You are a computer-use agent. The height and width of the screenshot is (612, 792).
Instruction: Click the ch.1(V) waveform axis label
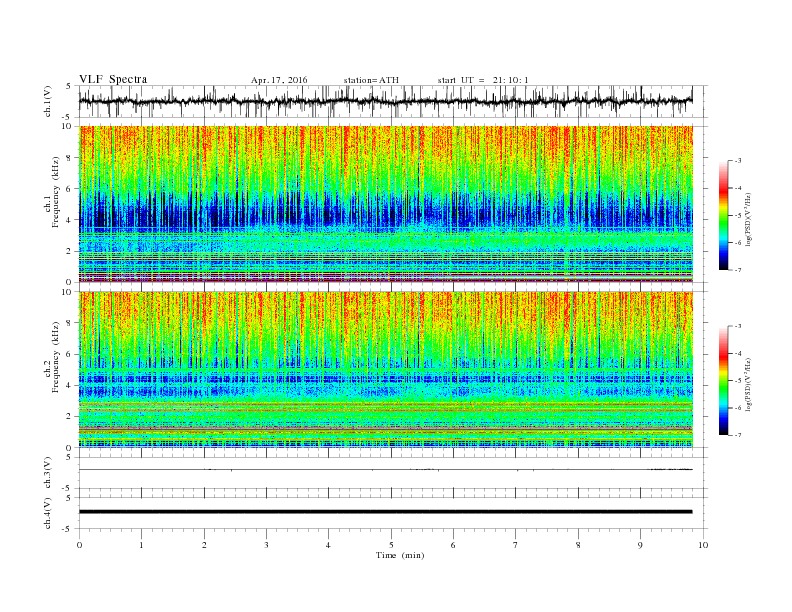point(48,101)
